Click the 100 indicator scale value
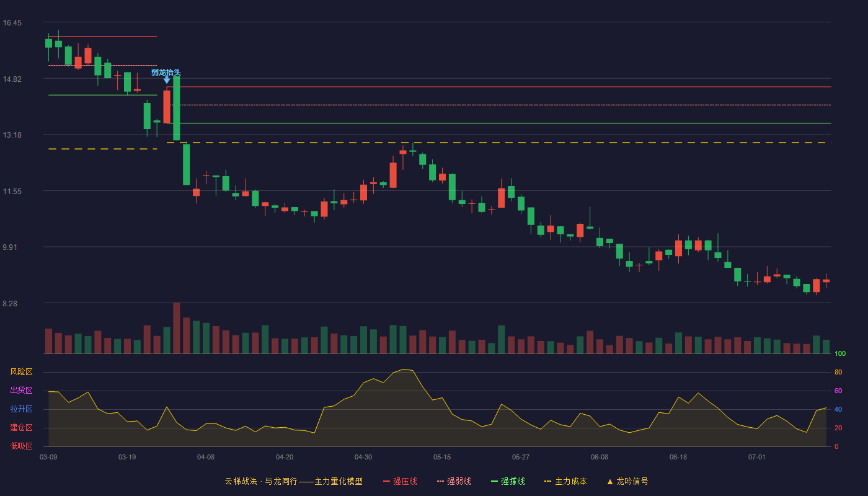The width and height of the screenshot is (868, 496). (840, 353)
